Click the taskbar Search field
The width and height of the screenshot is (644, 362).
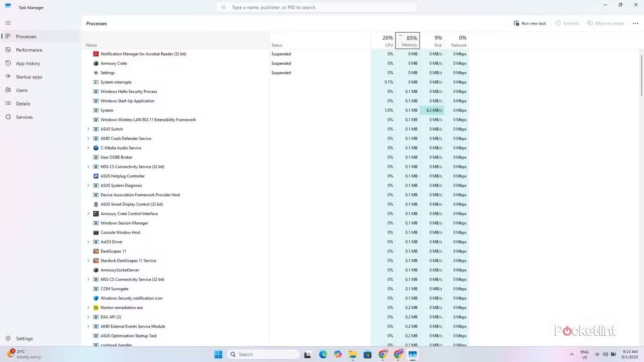pos(263,354)
